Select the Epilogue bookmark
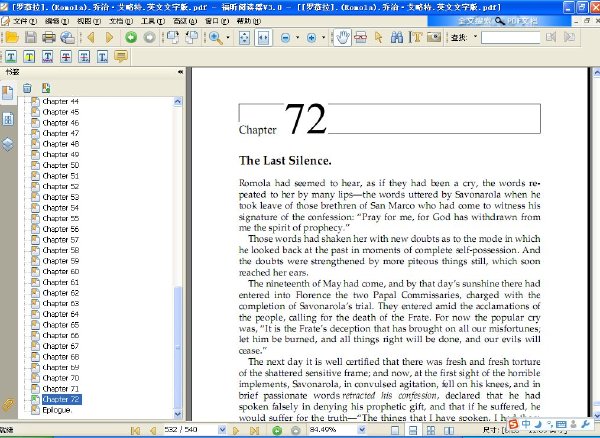 [57, 410]
